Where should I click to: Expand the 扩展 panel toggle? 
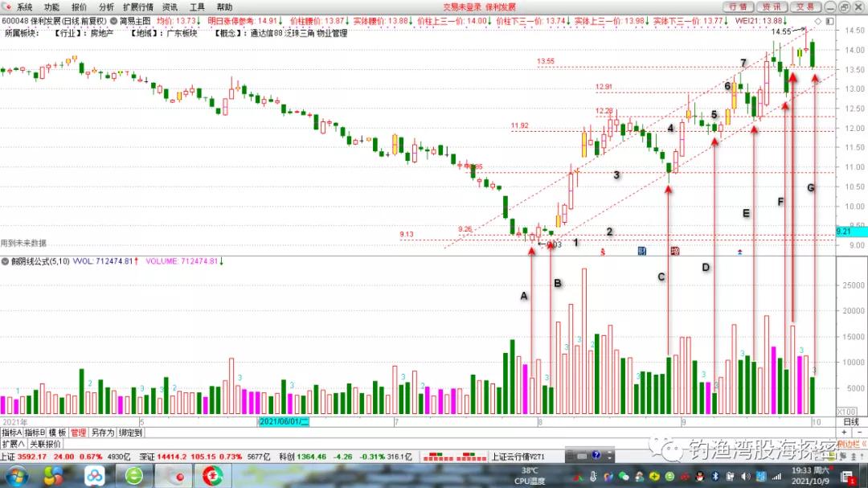pyautogui.click(x=12, y=443)
